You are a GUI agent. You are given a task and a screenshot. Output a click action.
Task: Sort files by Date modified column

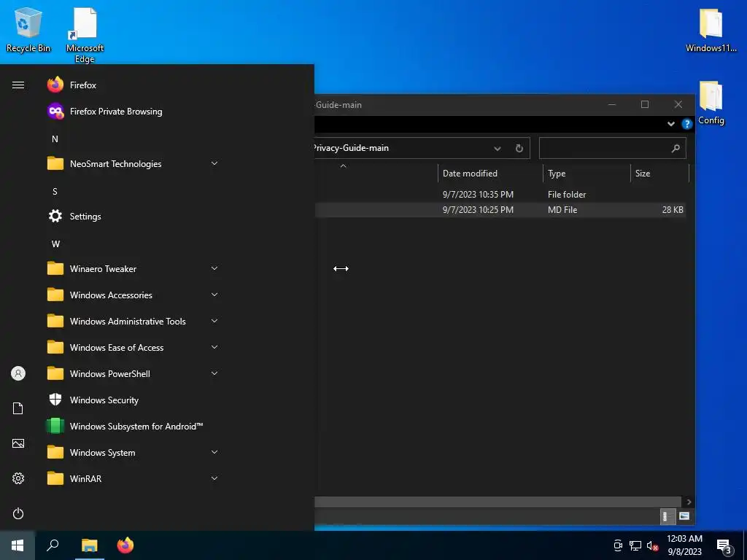(490, 174)
